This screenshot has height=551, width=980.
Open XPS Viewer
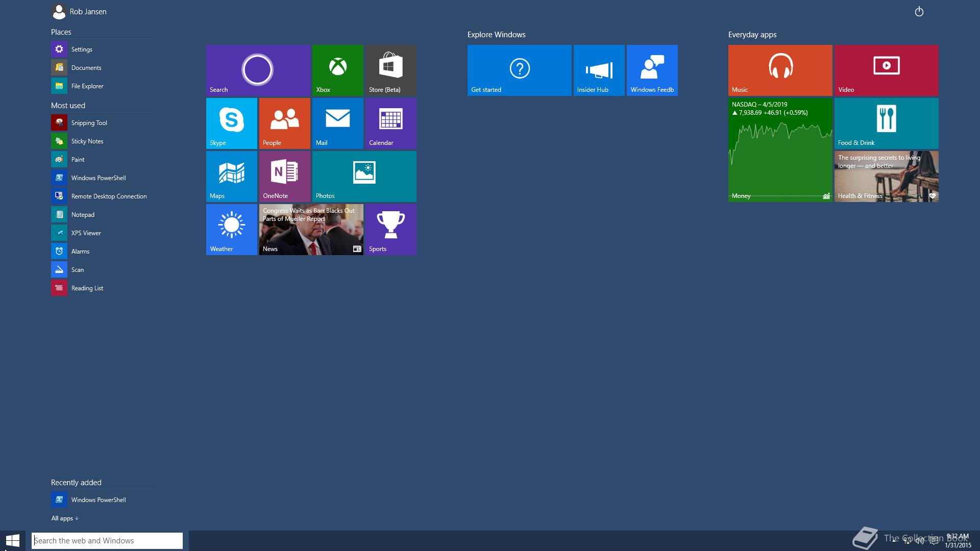pos(103,233)
